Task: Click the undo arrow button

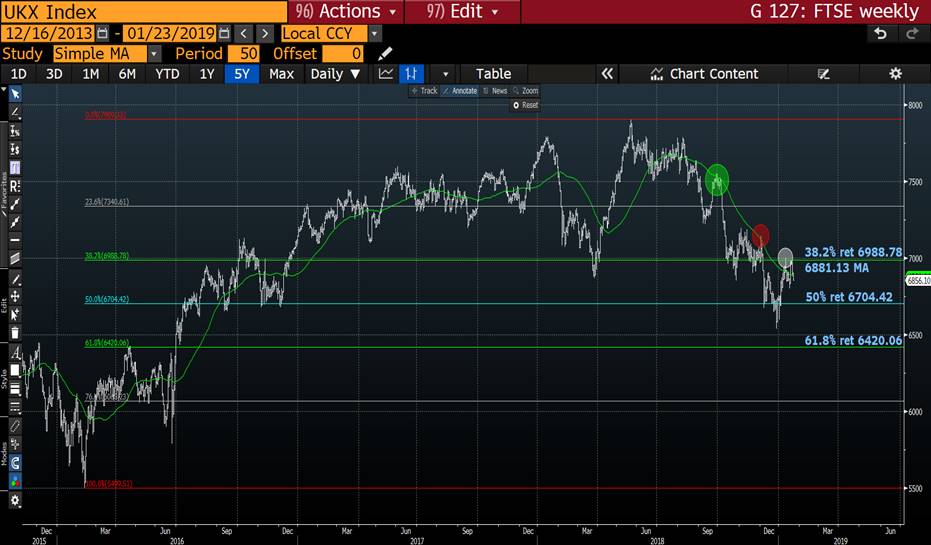Action: [x=881, y=34]
